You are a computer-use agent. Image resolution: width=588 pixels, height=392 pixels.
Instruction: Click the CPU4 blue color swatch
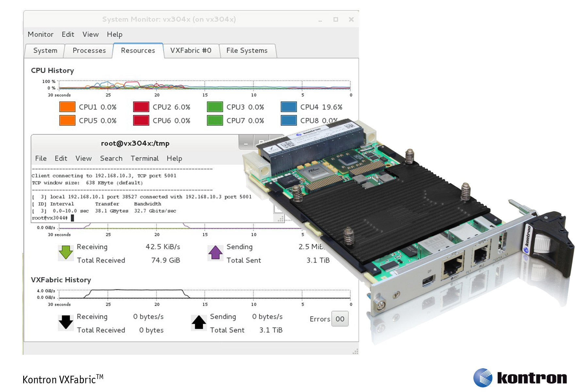click(x=289, y=107)
